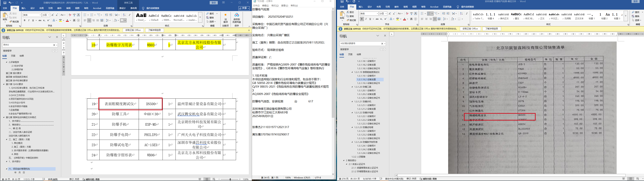
Task: Clear formatting with eraser icon, left Word
Action: pos(70,15)
